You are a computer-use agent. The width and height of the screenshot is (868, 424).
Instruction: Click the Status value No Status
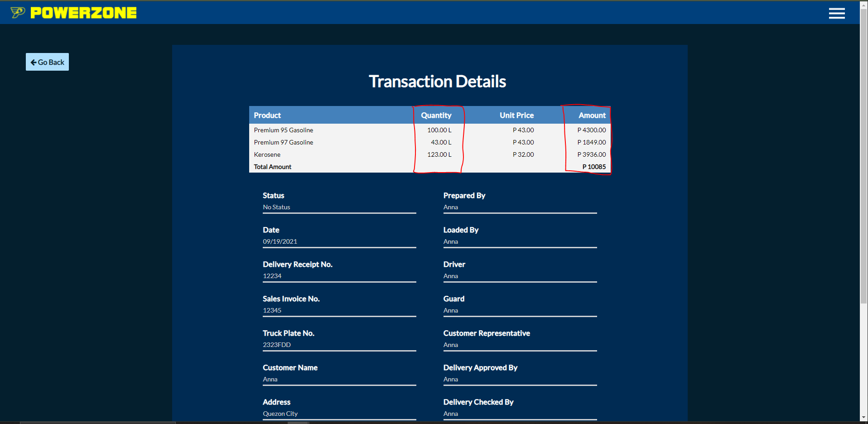click(x=276, y=207)
